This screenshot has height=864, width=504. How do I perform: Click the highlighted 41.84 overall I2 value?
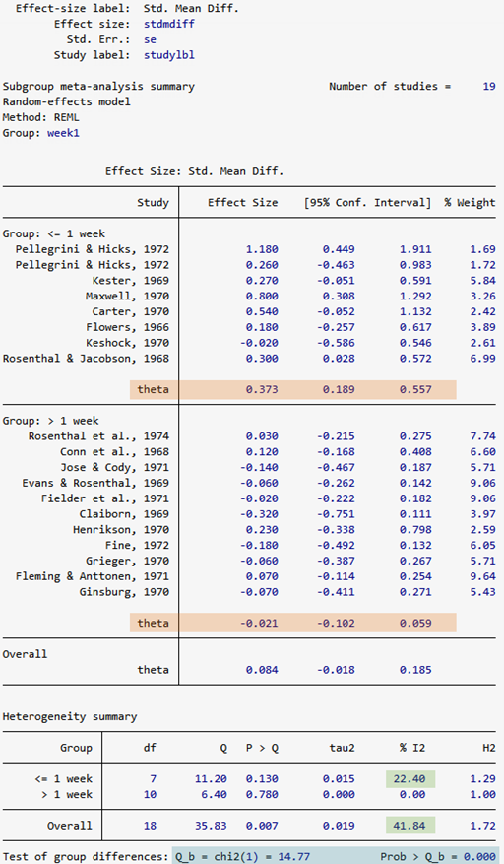pyautogui.click(x=409, y=826)
